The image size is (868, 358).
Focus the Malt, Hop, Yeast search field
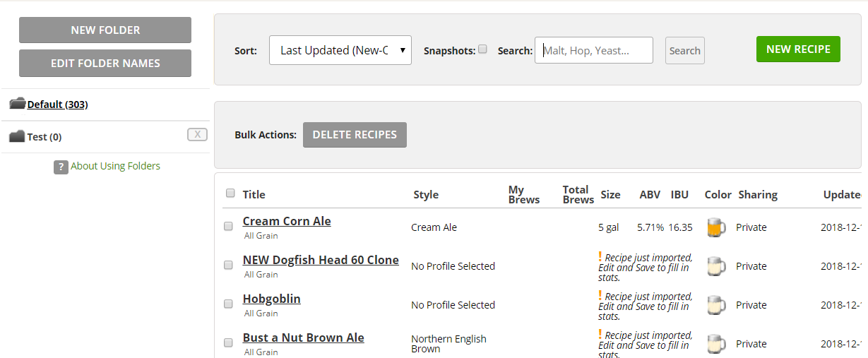point(594,50)
